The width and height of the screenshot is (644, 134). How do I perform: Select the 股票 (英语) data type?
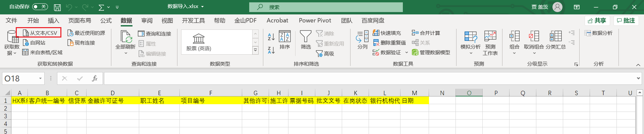(x=199, y=42)
